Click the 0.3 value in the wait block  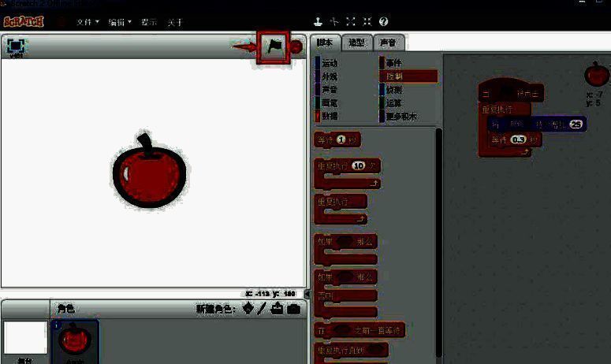[518, 139]
